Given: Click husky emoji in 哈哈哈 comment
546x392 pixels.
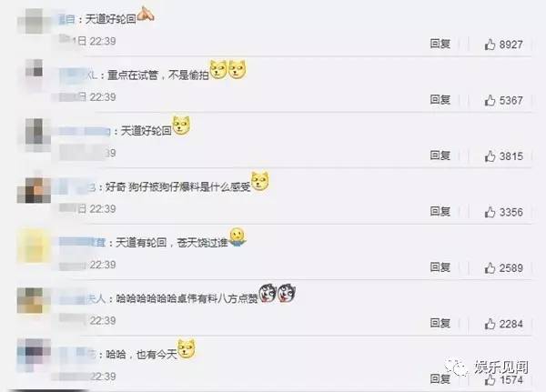Looking at the screenshot, I should tap(278, 293).
